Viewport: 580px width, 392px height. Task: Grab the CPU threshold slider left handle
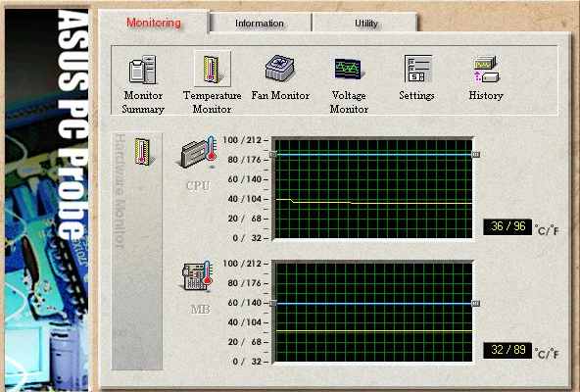(273, 155)
